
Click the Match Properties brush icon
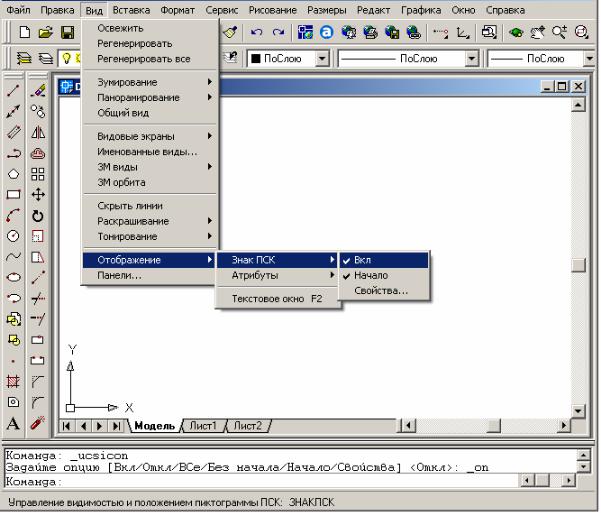pyautogui.click(x=230, y=32)
